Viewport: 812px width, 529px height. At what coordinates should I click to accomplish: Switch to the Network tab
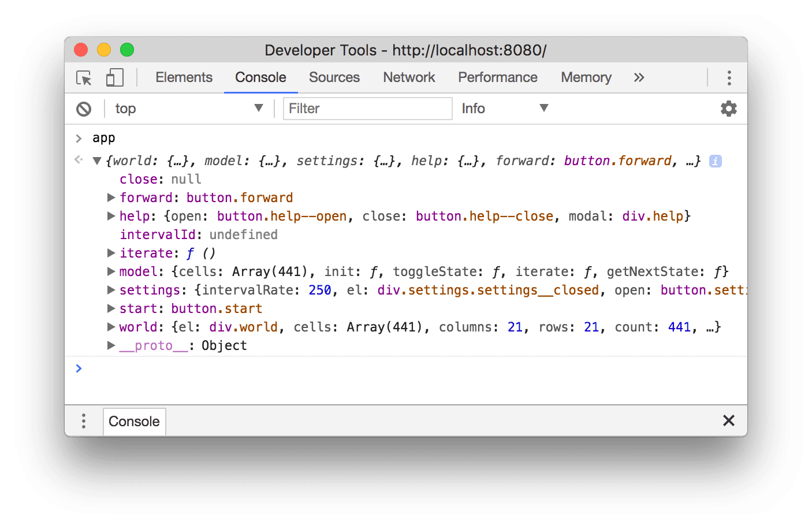409,77
